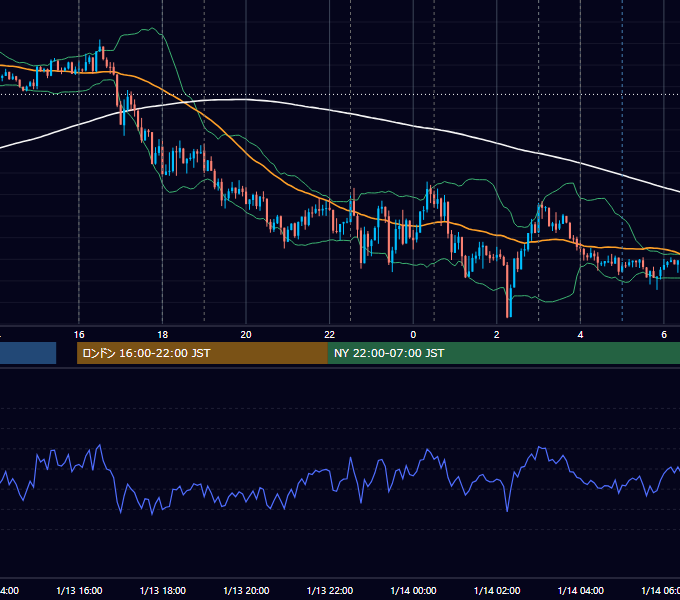680x600 pixels.
Task: Click the 1/13 18:00 date label
Action: point(163,591)
